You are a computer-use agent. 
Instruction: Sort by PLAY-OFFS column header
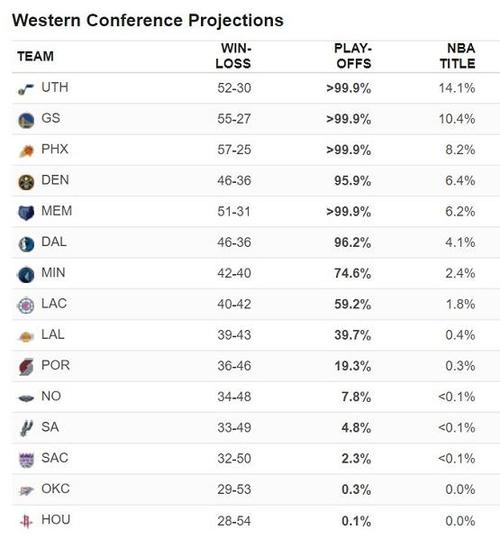coord(353,56)
